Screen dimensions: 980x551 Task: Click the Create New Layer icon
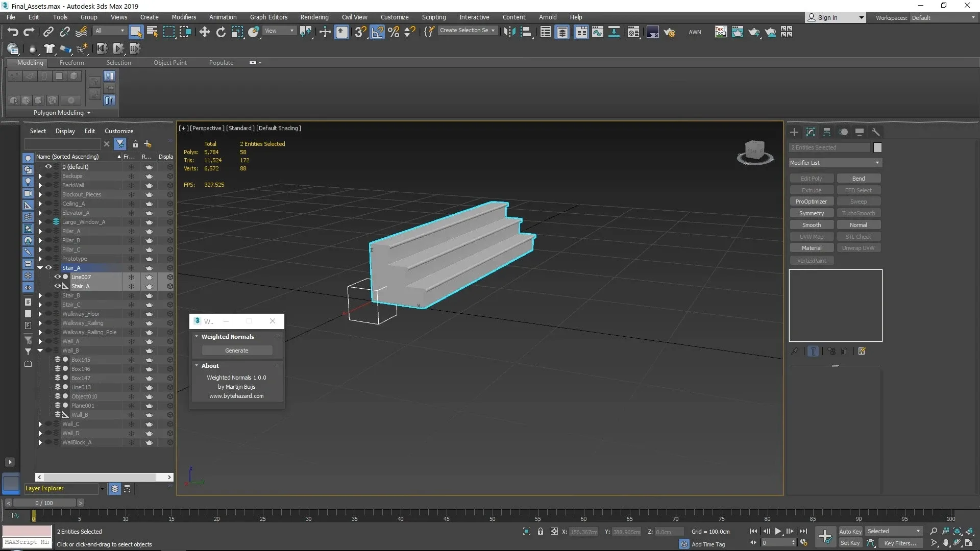tap(148, 144)
